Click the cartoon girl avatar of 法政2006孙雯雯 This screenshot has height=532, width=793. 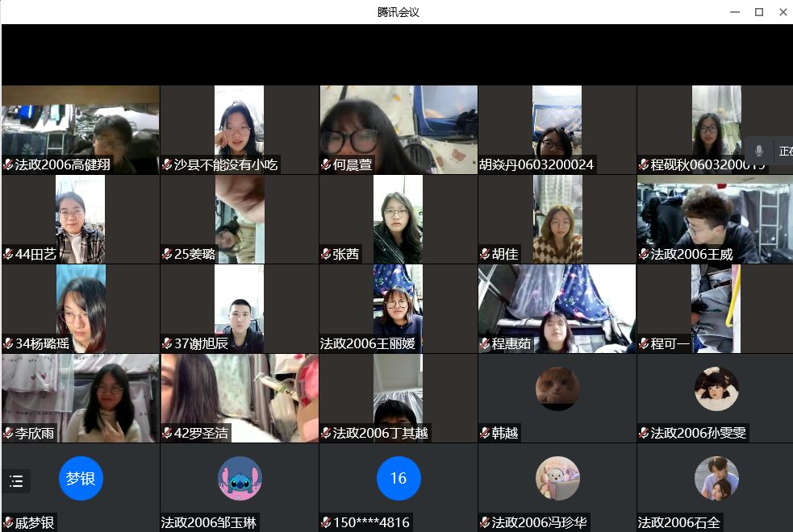tap(716, 389)
